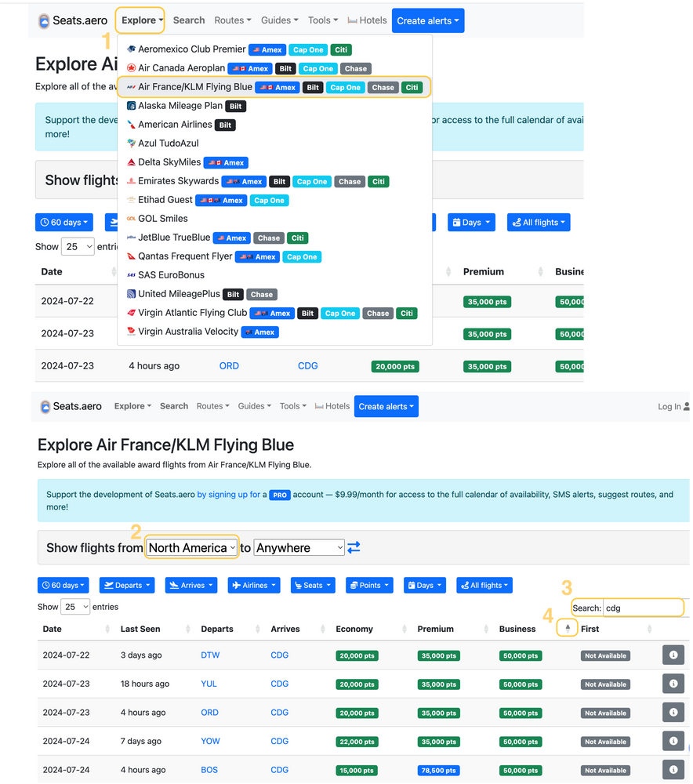Select Virgin Atlantic Flying Club from Explore menu
This screenshot has width=693, height=784.
point(274,313)
